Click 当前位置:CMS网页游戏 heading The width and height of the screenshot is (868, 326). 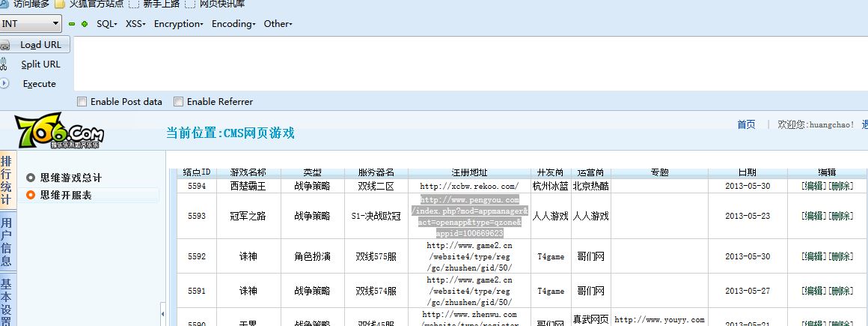coord(230,133)
